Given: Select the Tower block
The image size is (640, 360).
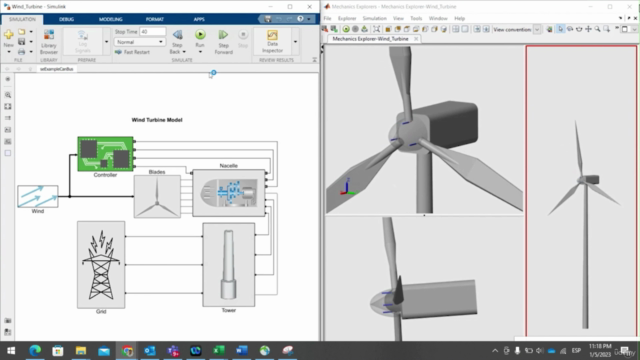Looking at the screenshot, I should point(229,264).
